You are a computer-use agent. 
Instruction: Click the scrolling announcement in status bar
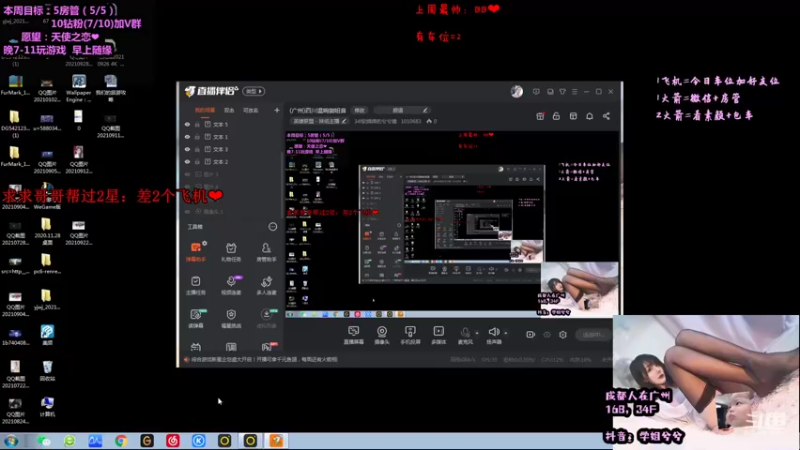[264, 360]
